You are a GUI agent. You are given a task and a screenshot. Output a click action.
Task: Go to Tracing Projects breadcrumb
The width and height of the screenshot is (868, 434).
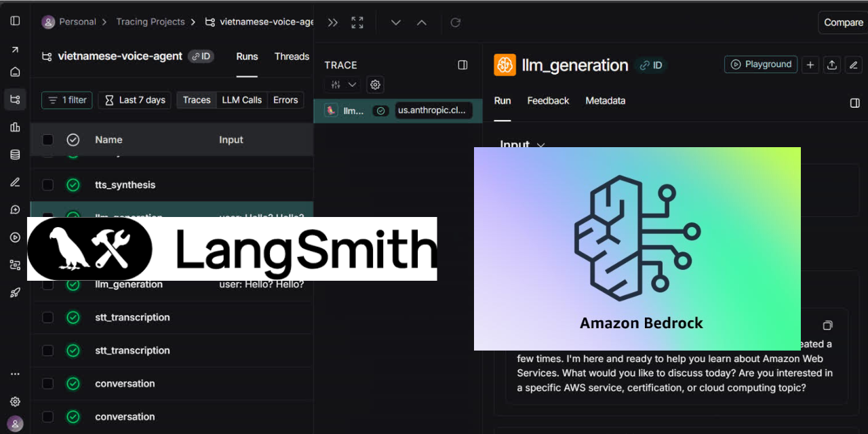pos(150,22)
